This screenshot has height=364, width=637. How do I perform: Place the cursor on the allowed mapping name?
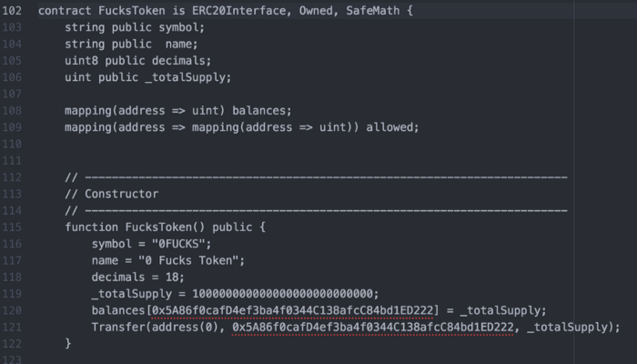(x=391, y=126)
